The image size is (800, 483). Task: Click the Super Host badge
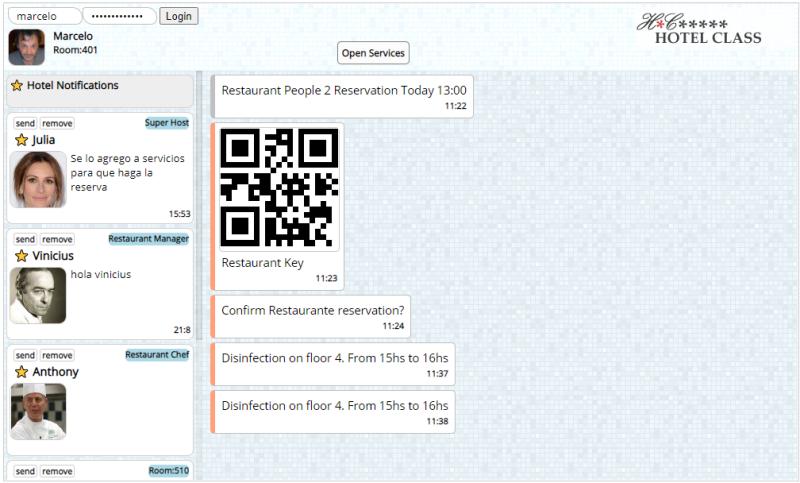(x=167, y=123)
